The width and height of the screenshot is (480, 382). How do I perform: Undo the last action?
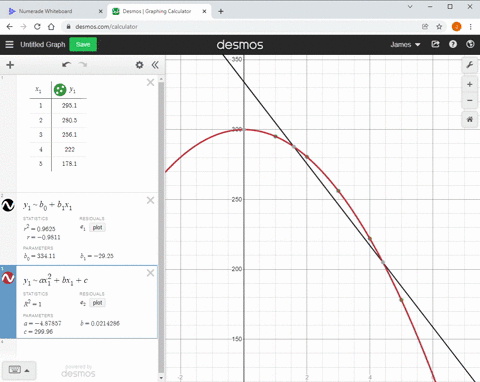tap(66, 65)
